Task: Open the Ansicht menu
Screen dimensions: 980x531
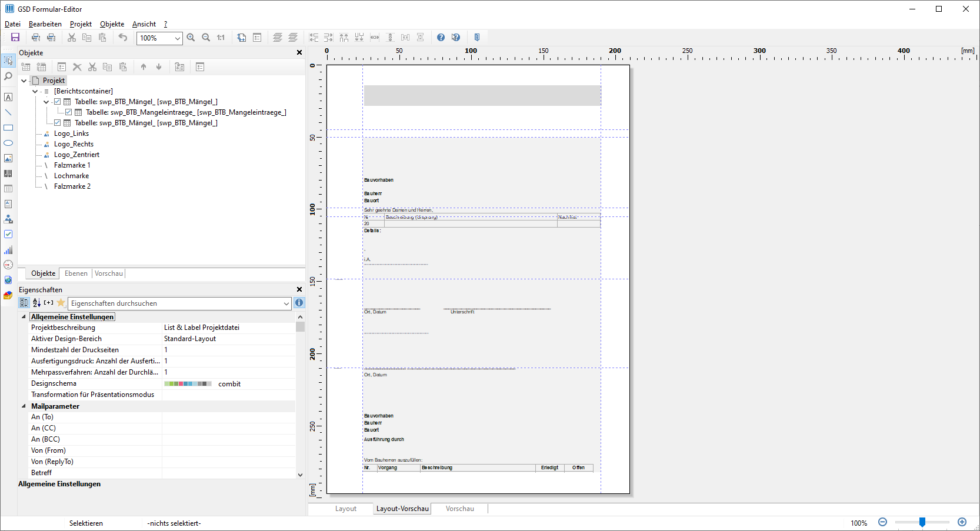Action: coord(144,24)
